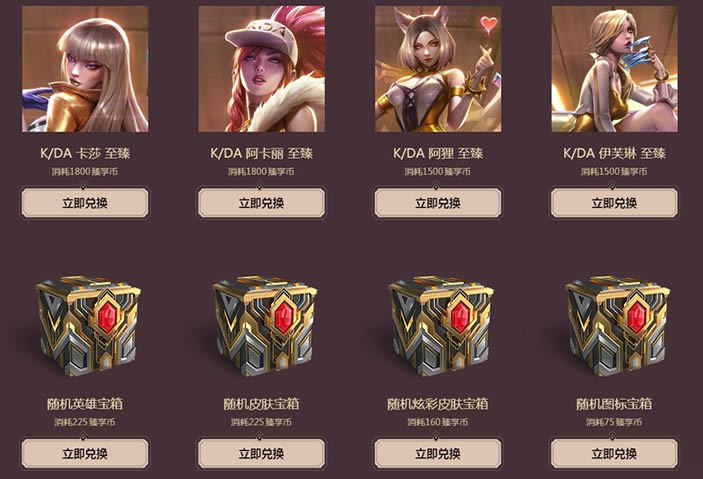Click 立即兑换 below K/DA 伊芙琳 至臻
Image resolution: width=703 pixels, height=479 pixels.
pyautogui.click(x=614, y=203)
